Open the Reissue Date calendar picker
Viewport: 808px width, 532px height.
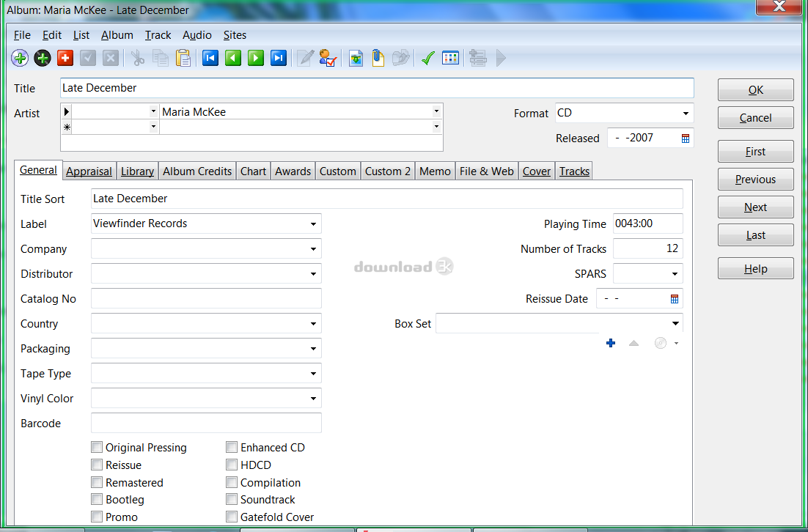point(675,299)
